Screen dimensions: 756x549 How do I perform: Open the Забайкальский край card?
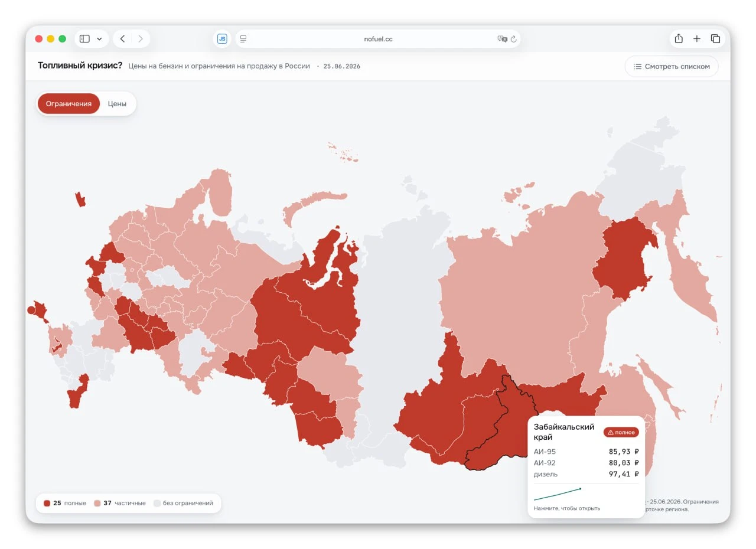(586, 467)
